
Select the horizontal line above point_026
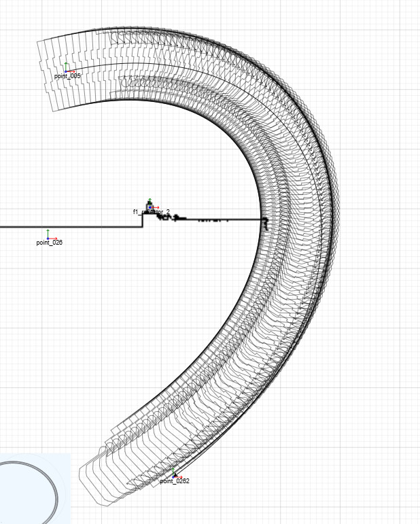coord(68,226)
